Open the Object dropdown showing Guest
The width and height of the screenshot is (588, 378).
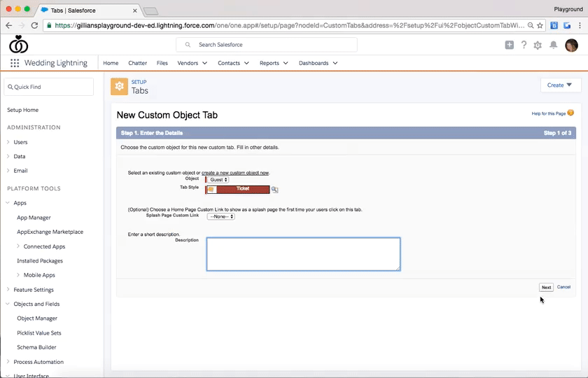click(x=218, y=180)
